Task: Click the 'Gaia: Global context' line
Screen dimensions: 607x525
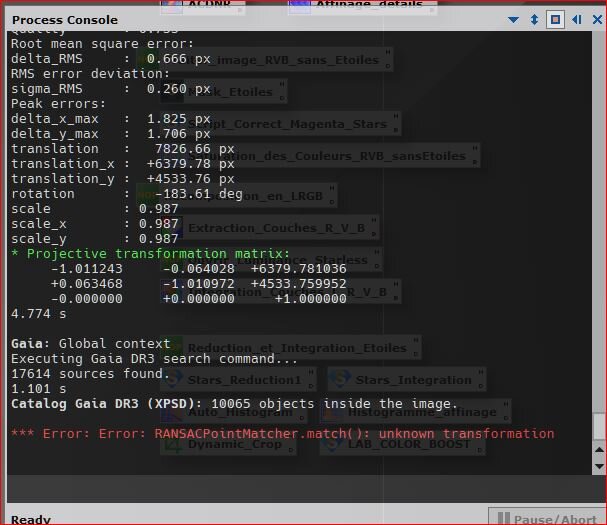Action: pos(91,344)
